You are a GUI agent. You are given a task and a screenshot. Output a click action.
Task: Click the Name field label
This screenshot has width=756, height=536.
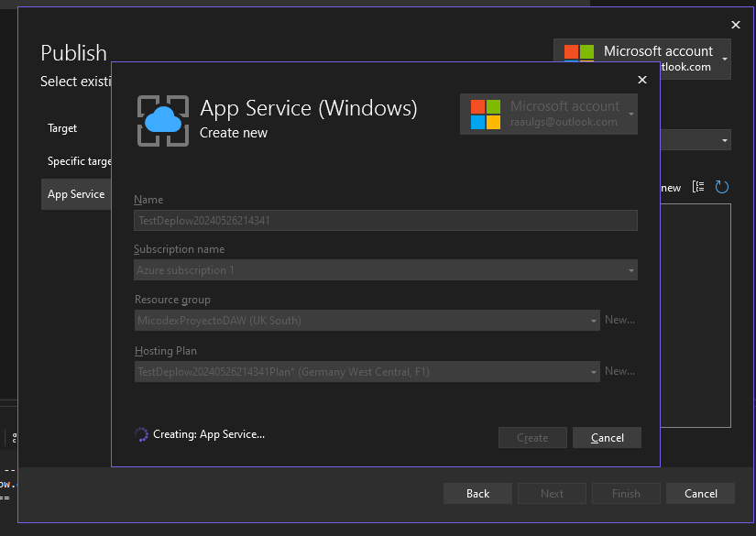click(148, 200)
